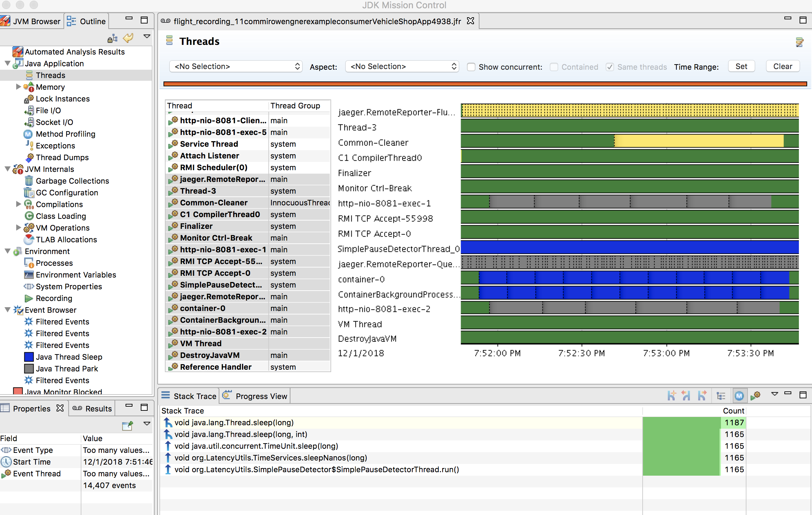812x515 pixels.
Task: Enable the Show concurrent checkbox
Action: (471, 67)
